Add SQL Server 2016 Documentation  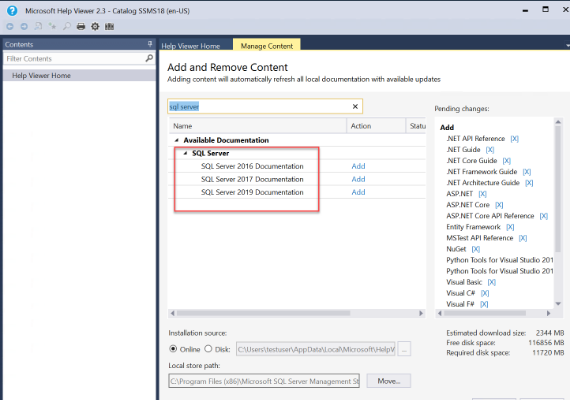[358, 166]
